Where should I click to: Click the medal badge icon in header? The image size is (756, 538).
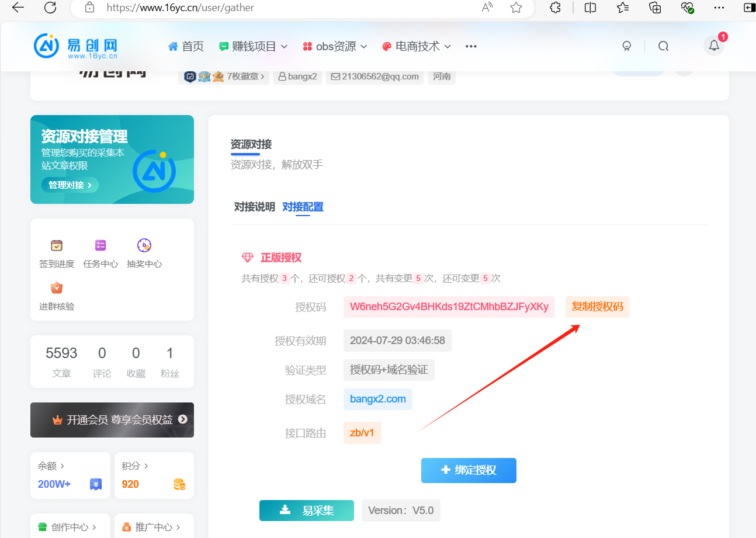coord(627,46)
